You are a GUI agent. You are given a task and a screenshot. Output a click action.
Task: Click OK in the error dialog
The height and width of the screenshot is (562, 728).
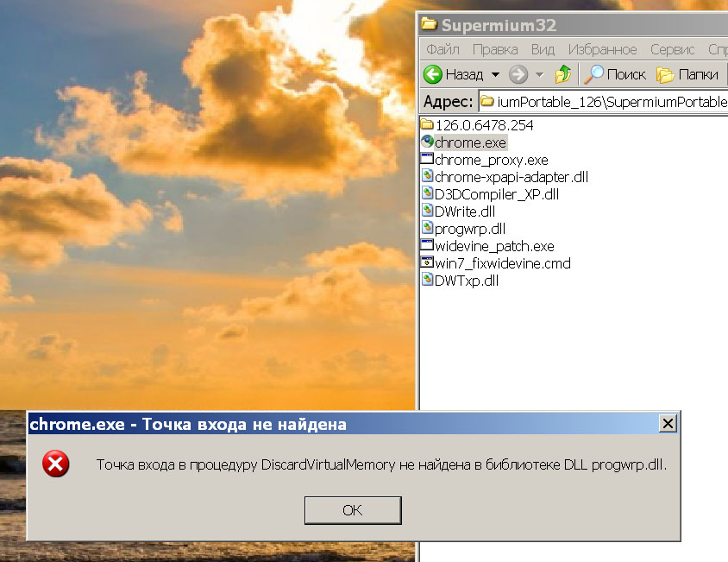click(353, 510)
